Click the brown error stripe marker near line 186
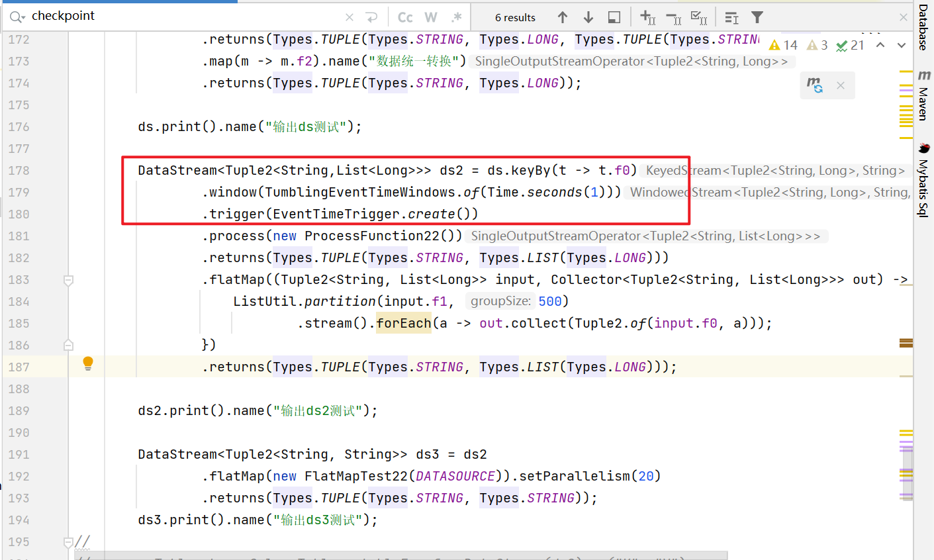This screenshot has height=560, width=934. click(906, 342)
